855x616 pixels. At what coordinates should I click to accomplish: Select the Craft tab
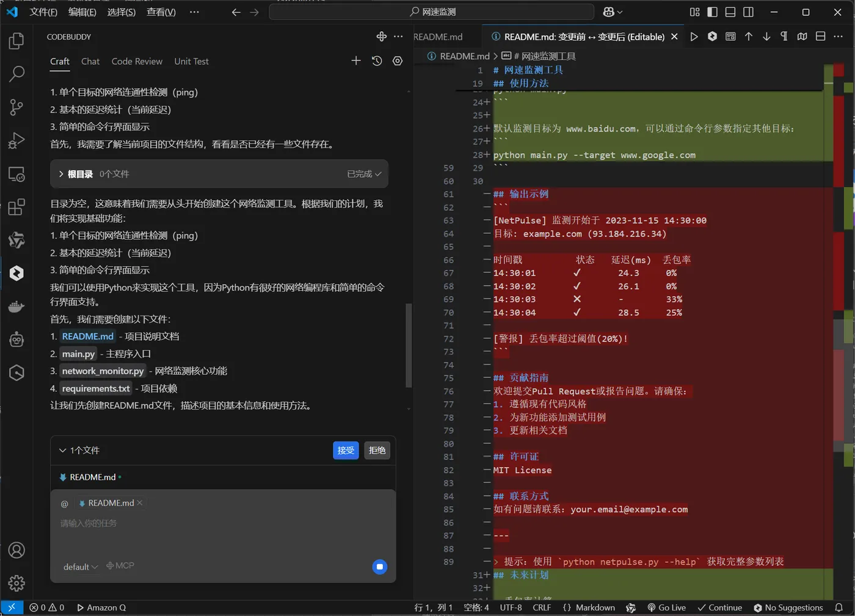[60, 61]
